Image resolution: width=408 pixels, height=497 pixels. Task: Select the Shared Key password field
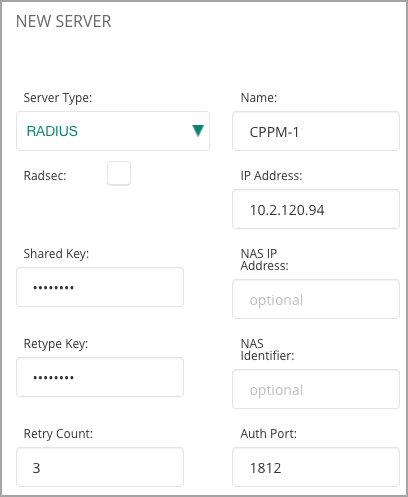[x=100, y=287]
